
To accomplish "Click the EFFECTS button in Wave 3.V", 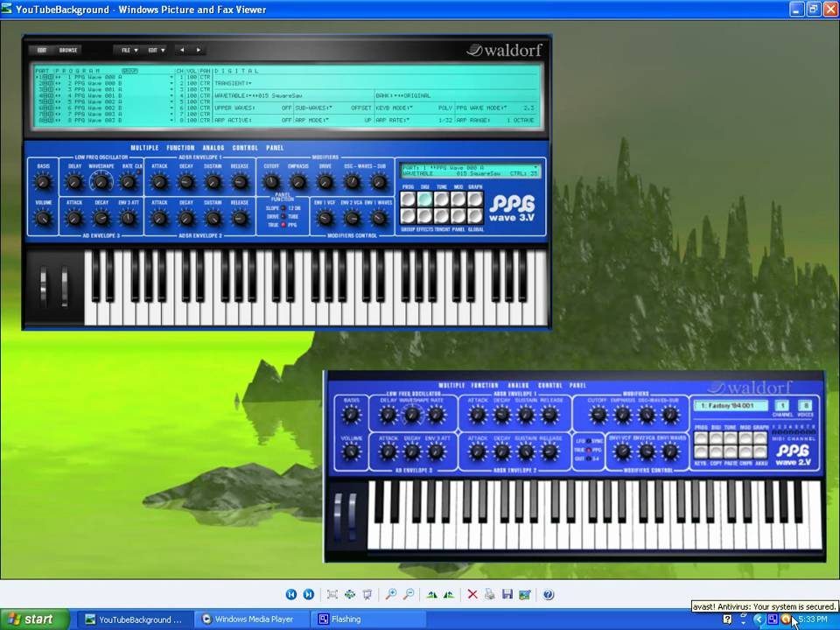I will click(425, 216).
